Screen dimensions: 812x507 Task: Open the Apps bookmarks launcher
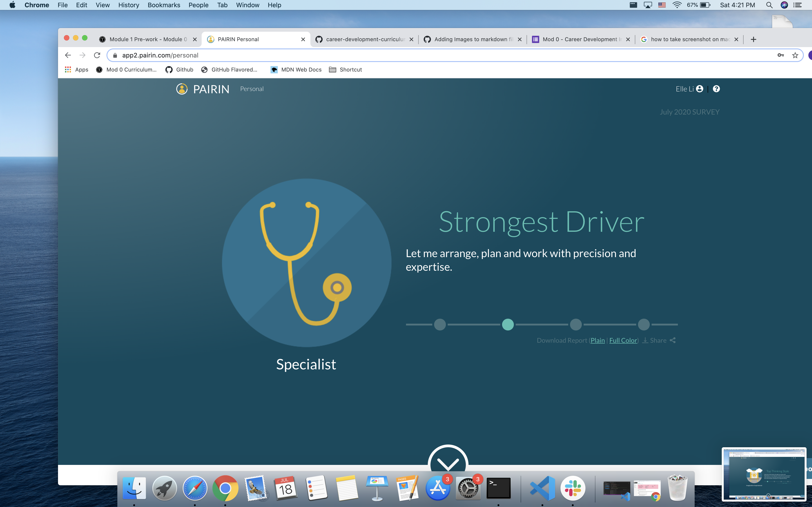pyautogui.click(x=77, y=70)
